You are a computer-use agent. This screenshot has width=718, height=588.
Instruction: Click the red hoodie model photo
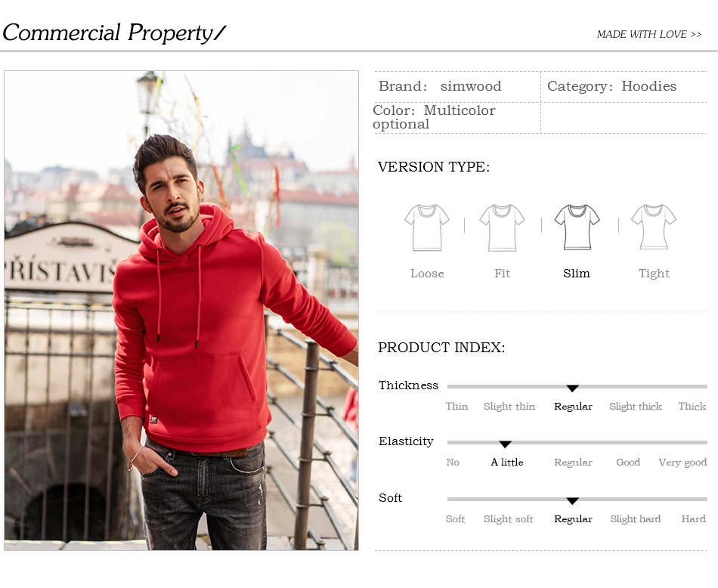point(181,311)
